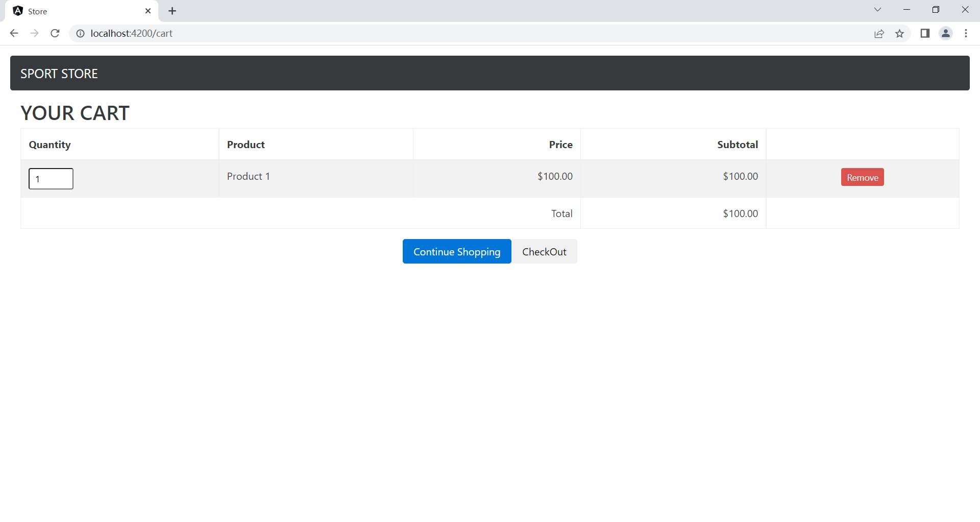Open the Chrome three-dot menu
980x522 pixels.
966,33
